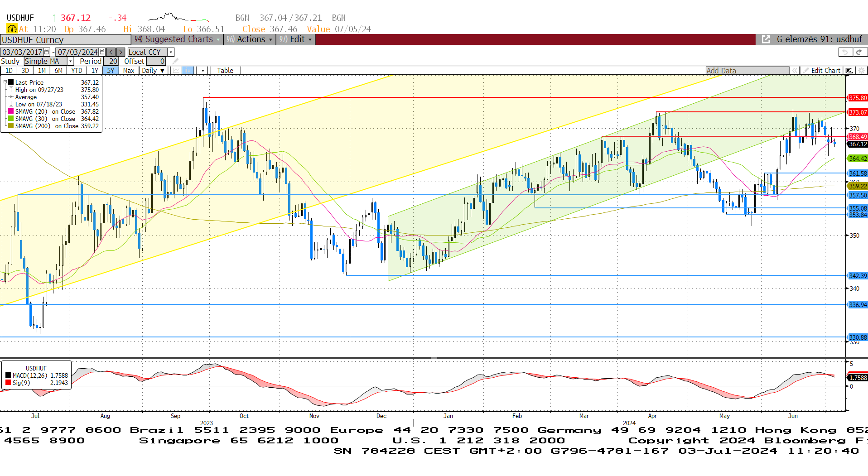
Task: Select the 1D range
Action: (x=9, y=70)
